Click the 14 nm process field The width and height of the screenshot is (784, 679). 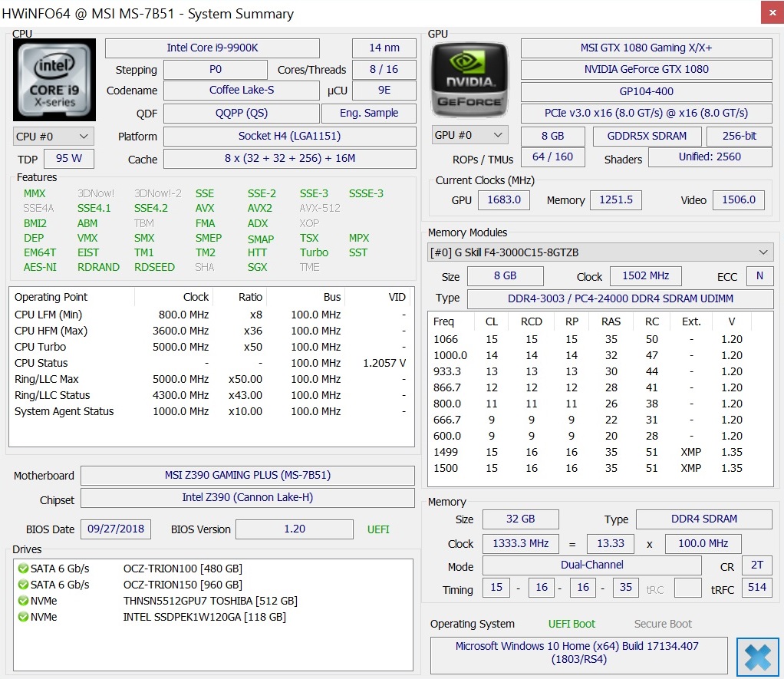point(384,48)
